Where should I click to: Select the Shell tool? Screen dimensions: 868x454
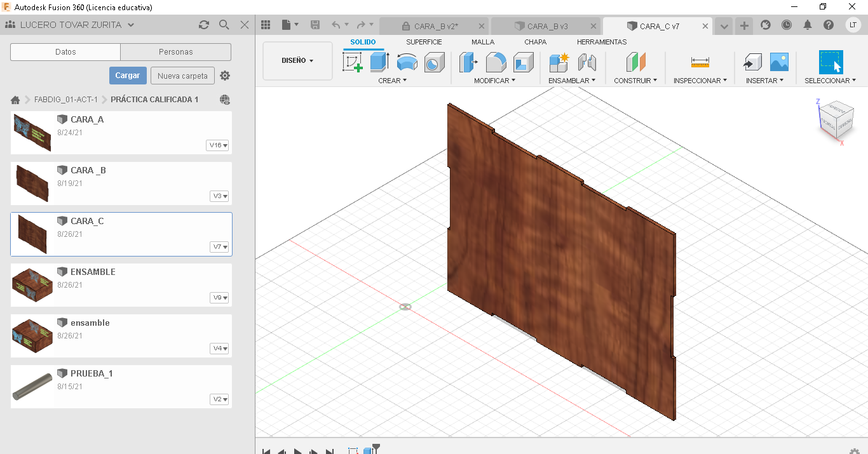(524, 62)
